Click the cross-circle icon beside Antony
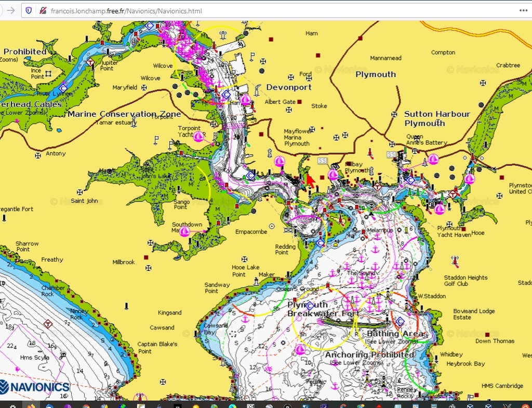 pos(38,156)
